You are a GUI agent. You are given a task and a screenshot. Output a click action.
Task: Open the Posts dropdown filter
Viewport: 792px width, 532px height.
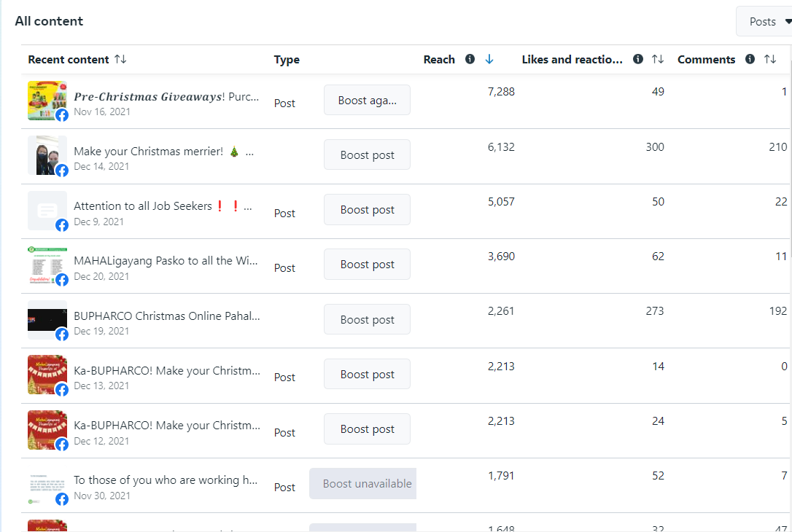click(766, 22)
